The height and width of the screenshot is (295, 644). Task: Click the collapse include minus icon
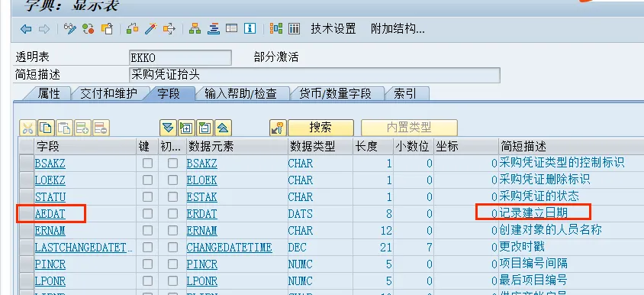(204, 128)
